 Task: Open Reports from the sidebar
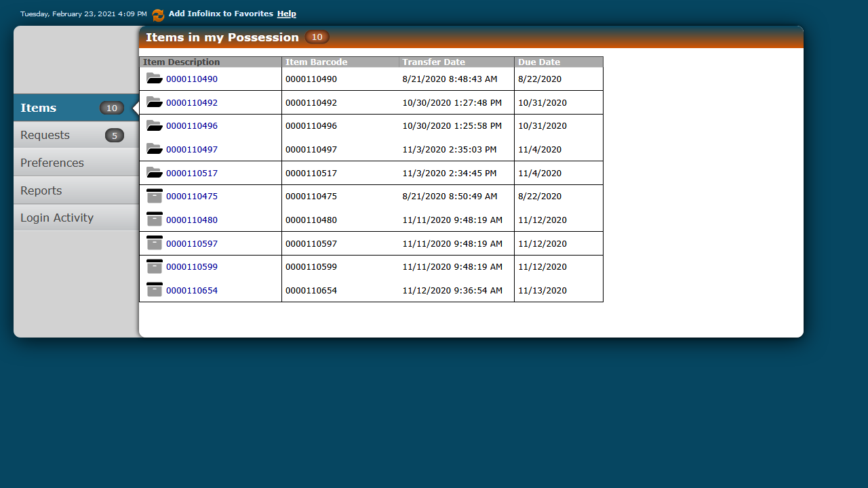76,190
